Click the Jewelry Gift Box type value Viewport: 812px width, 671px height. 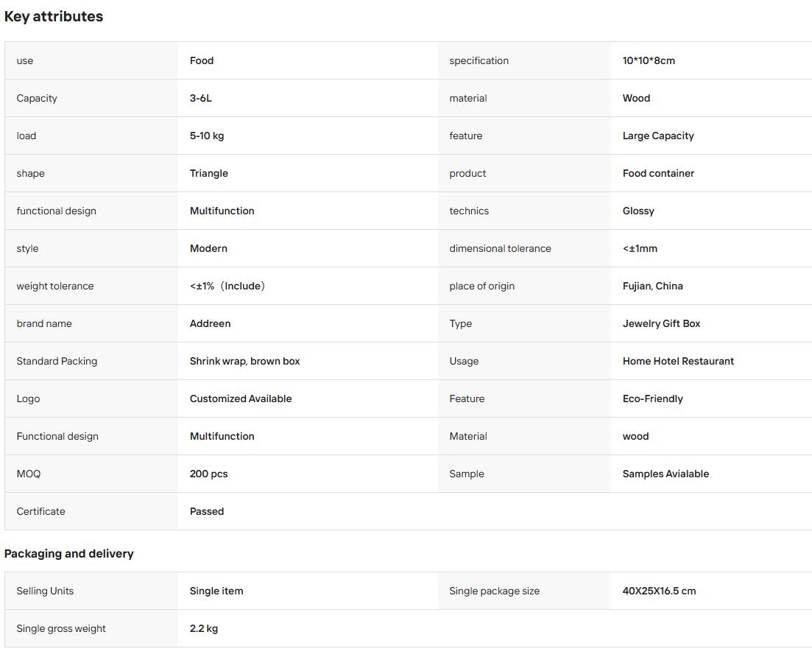(661, 323)
